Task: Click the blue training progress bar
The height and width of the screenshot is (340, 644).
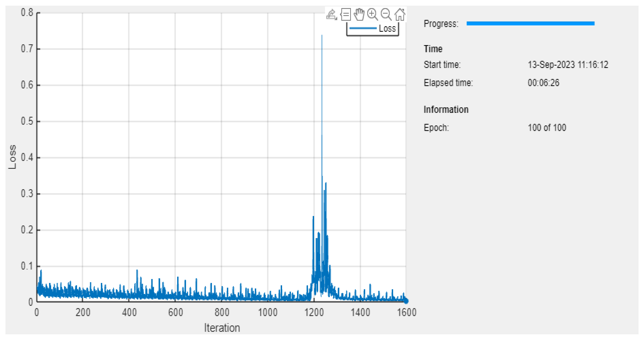Action: coord(530,24)
